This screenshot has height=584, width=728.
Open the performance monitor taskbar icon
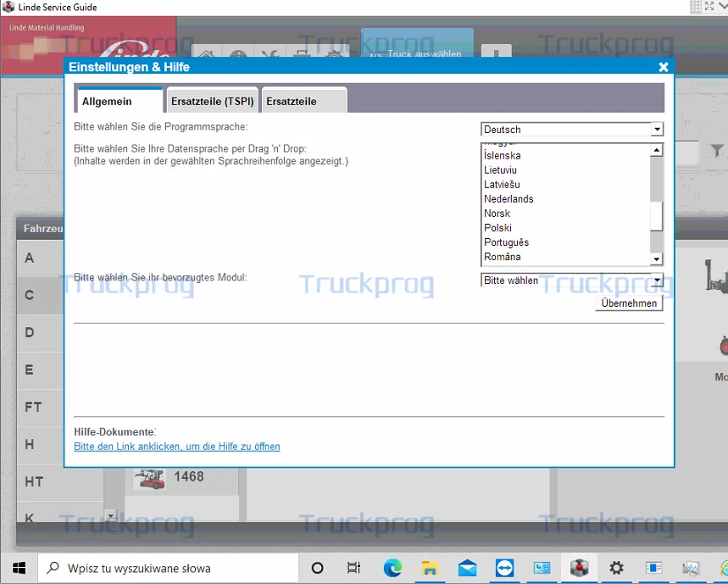click(x=691, y=568)
